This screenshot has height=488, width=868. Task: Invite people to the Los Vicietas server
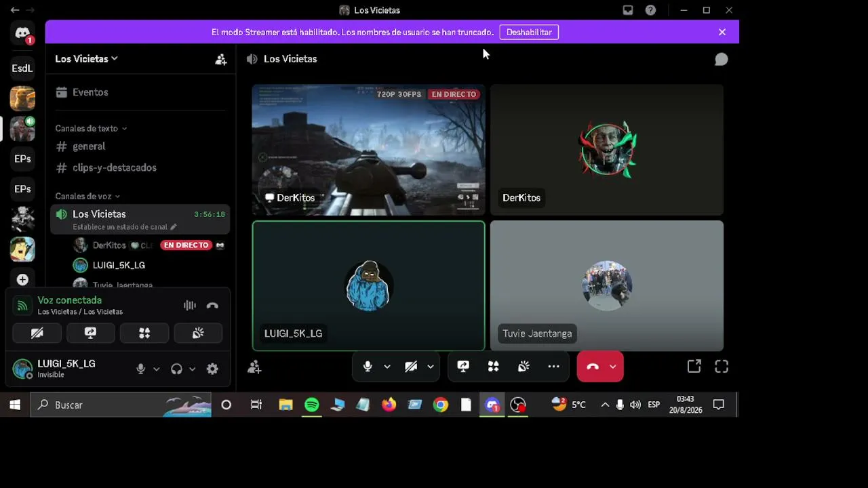[x=221, y=59]
